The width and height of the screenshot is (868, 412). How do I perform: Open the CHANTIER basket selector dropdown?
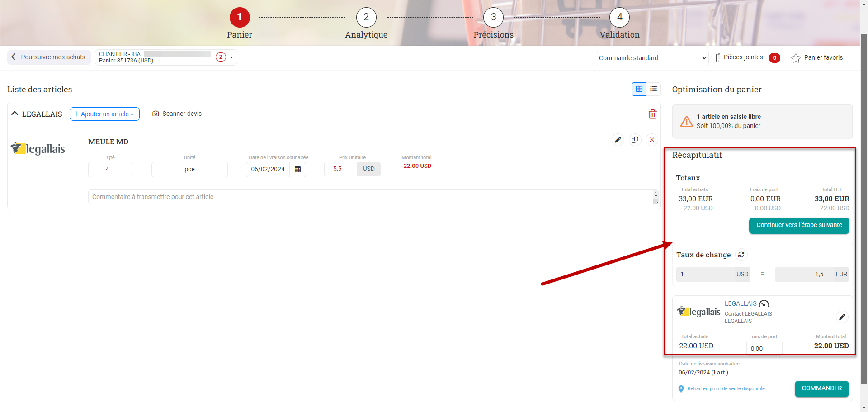pyautogui.click(x=231, y=57)
